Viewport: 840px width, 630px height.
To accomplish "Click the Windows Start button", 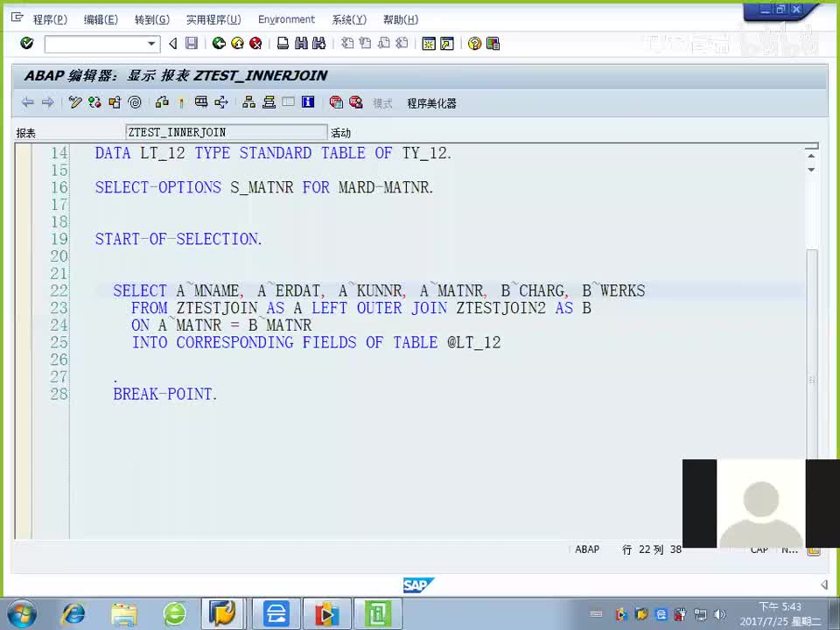I will pyautogui.click(x=22, y=614).
